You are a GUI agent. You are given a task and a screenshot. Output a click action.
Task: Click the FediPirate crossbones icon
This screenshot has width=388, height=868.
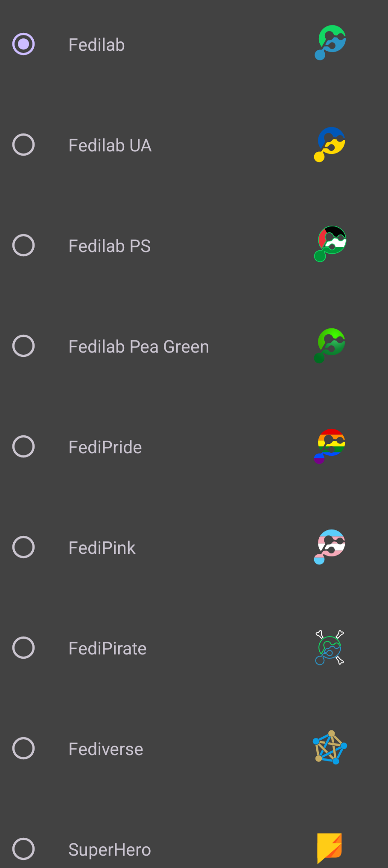(330, 648)
